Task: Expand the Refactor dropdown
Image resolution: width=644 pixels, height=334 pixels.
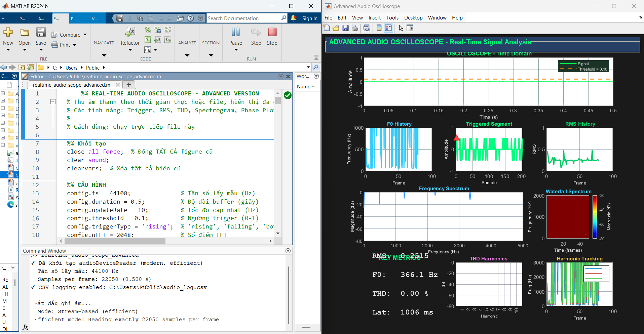Action: pyautogui.click(x=130, y=50)
